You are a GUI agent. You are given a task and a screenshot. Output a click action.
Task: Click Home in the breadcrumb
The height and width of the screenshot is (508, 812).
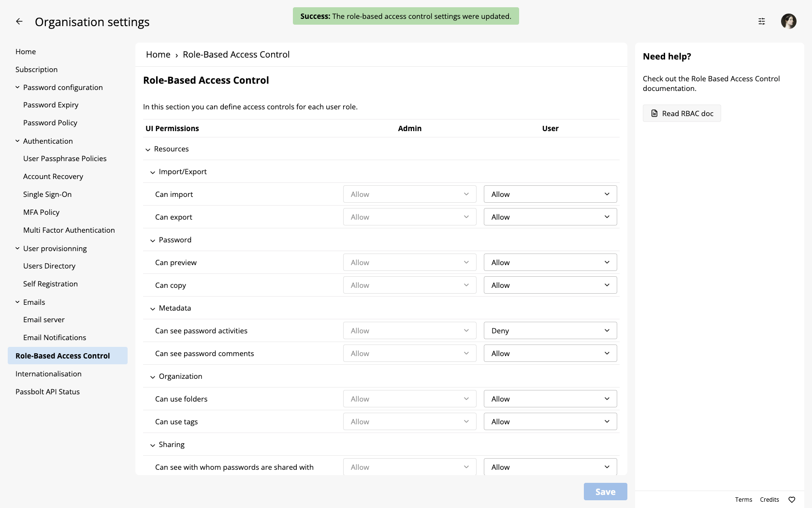point(158,55)
